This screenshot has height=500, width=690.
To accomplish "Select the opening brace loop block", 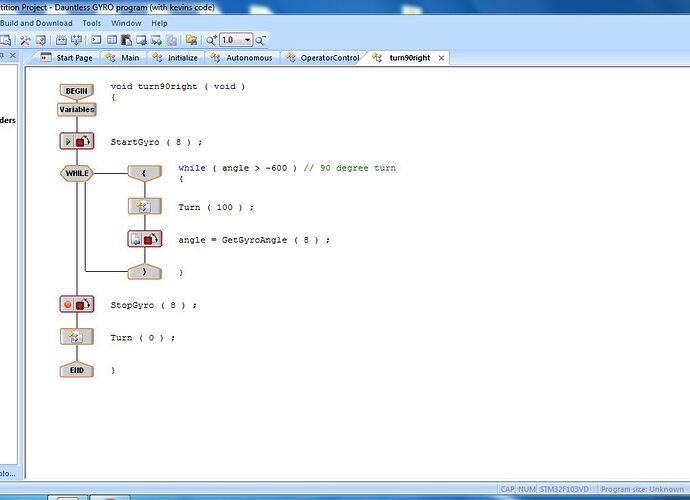I will point(145,173).
